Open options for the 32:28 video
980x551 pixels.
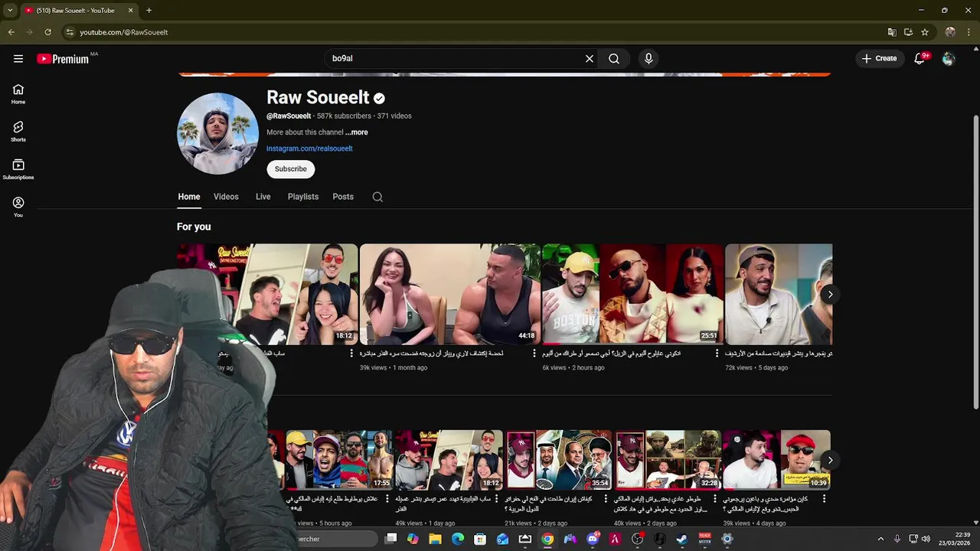coord(716,498)
